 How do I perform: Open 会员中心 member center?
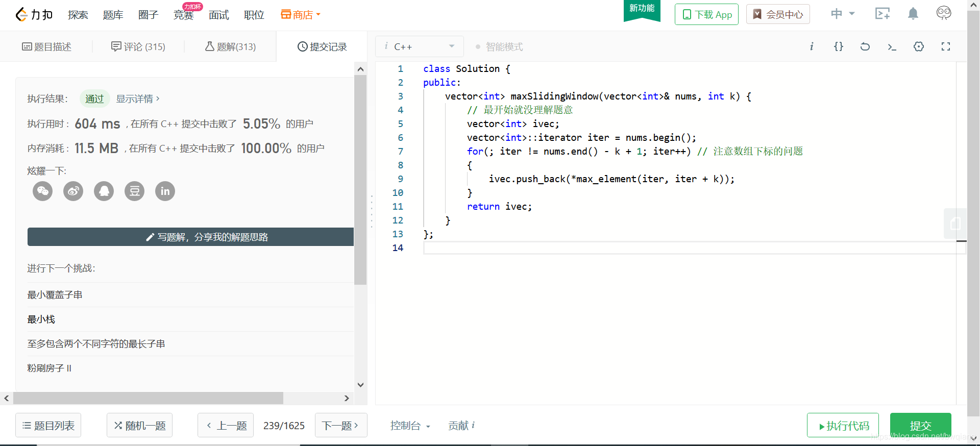point(778,14)
